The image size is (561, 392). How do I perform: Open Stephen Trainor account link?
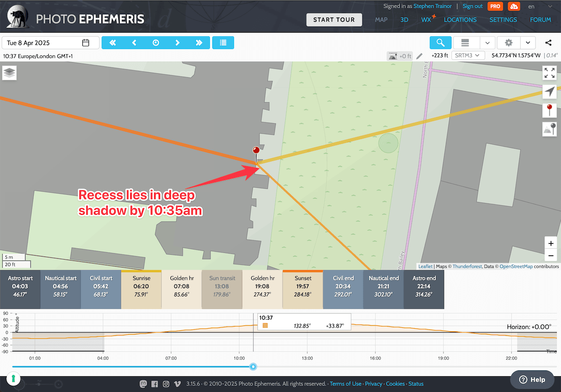433,6
